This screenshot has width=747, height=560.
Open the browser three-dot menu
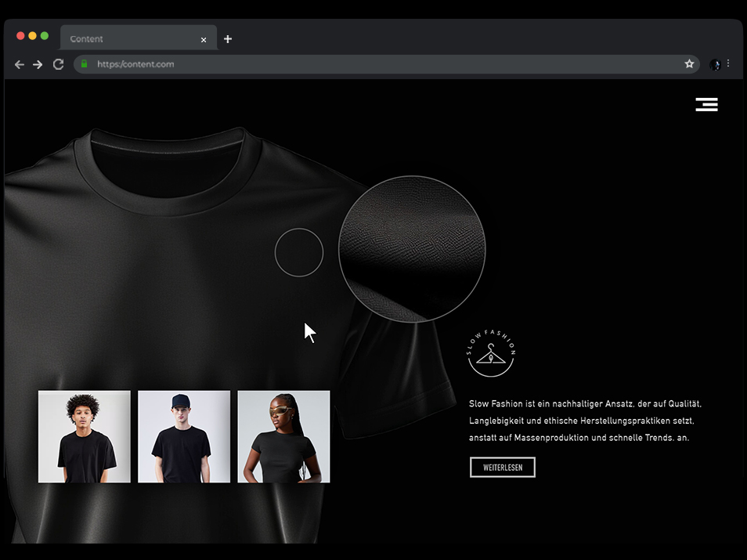[728, 63]
